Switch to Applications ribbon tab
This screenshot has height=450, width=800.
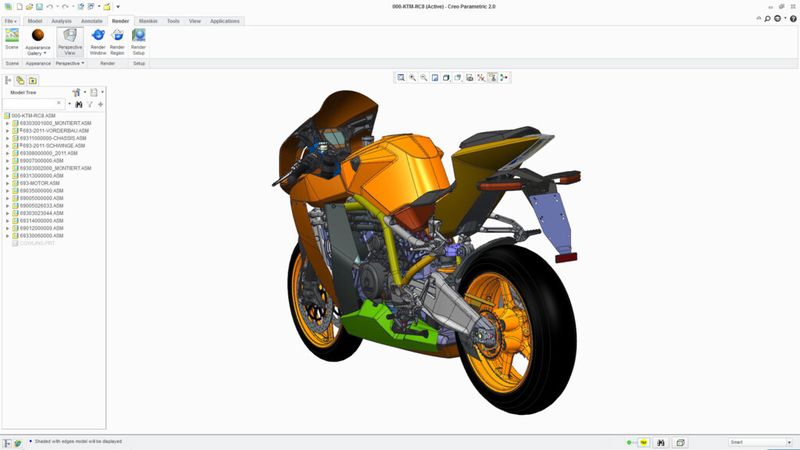click(x=224, y=21)
